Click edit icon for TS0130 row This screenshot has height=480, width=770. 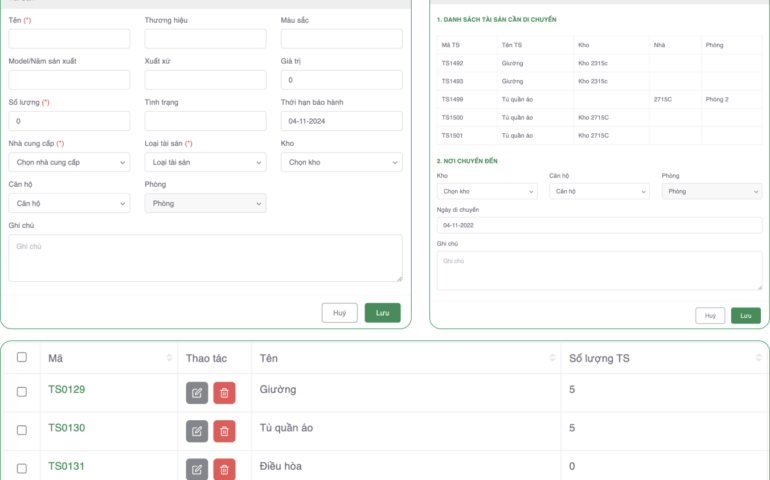tap(197, 431)
